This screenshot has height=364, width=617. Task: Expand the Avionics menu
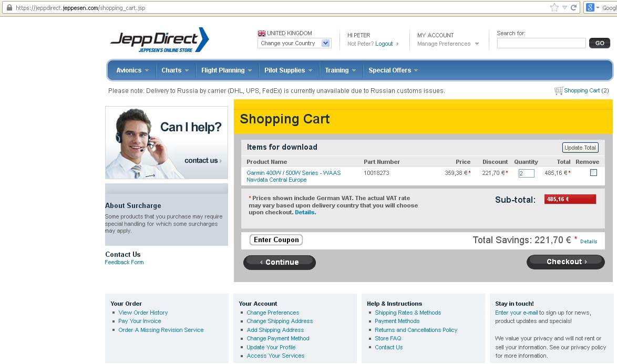132,70
